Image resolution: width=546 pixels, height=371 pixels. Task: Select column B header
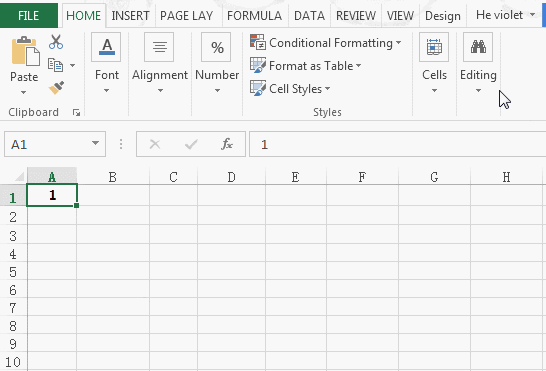[x=112, y=177]
